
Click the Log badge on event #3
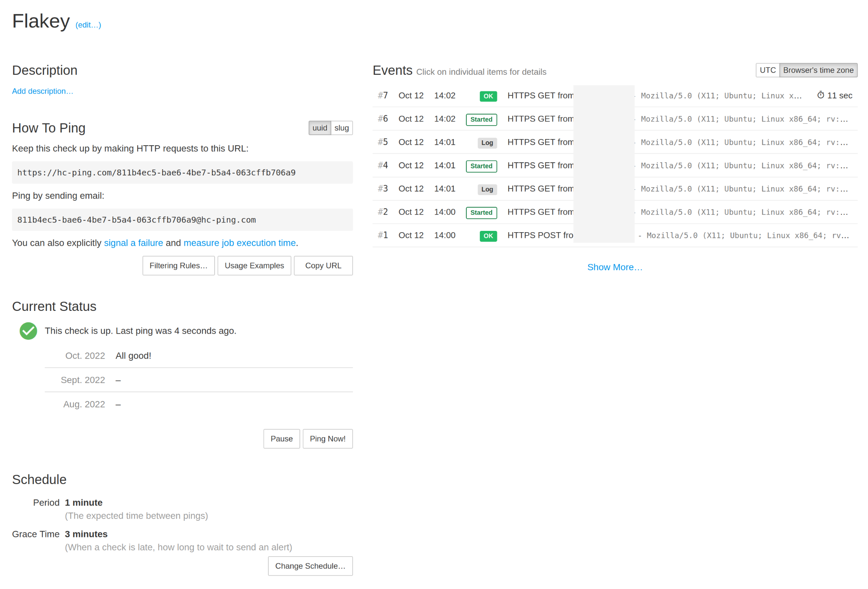click(487, 189)
